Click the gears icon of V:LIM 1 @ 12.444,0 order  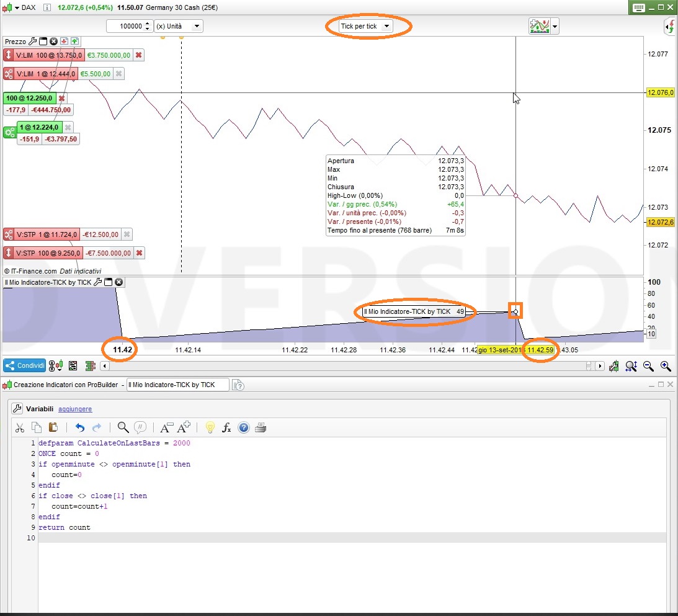click(9, 74)
